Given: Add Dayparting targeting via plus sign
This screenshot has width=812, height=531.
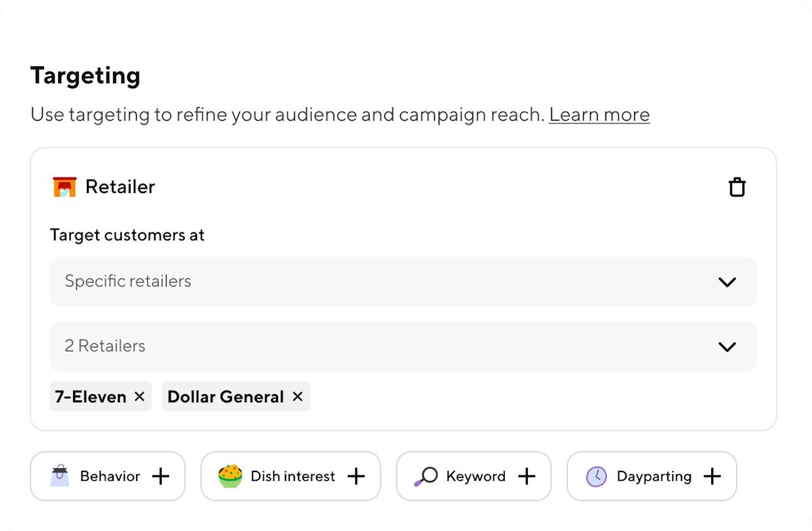Looking at the screenshot, I should [x=712, y=476].
